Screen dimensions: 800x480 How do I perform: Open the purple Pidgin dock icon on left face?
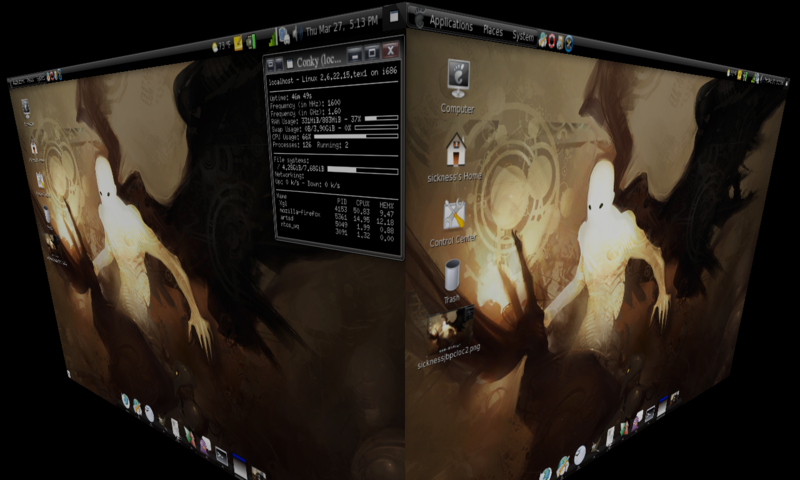point(205,446)
